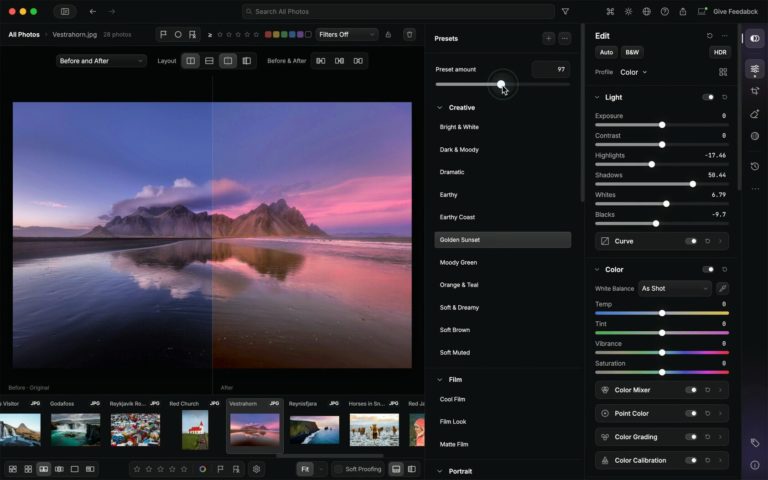
Task: Click the globe icon in top bar
Action: 647,11
